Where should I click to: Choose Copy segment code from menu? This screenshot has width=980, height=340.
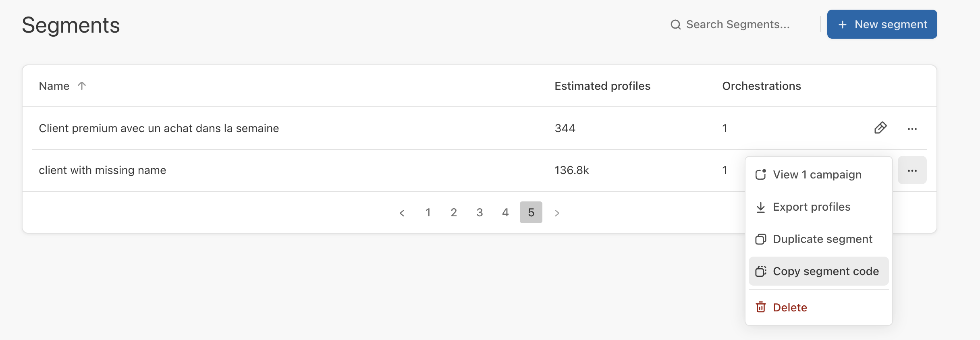tap(825, 271)
